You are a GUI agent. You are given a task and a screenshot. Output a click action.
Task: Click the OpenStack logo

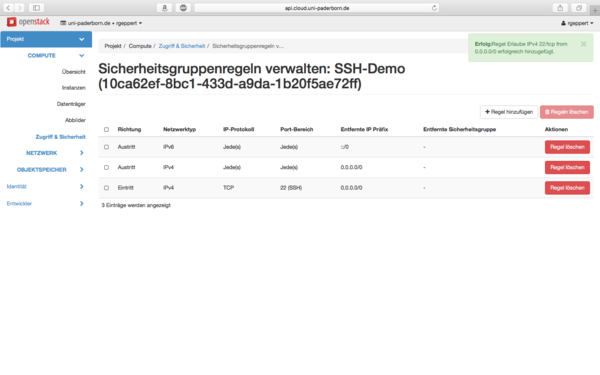click(x=28, y=22)
